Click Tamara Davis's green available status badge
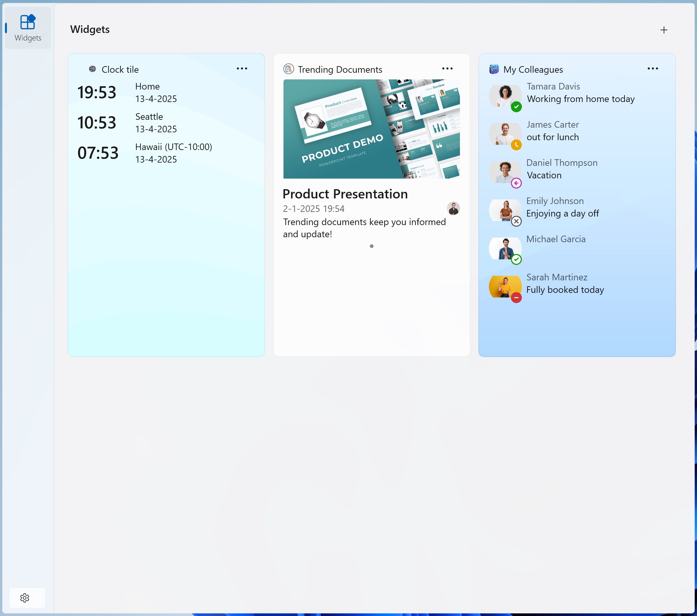 coord(516,107)
